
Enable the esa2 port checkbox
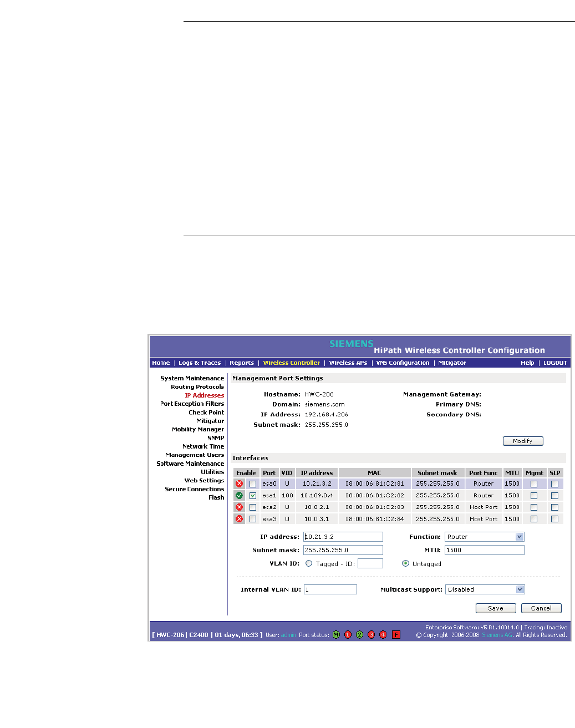(253, 507)
